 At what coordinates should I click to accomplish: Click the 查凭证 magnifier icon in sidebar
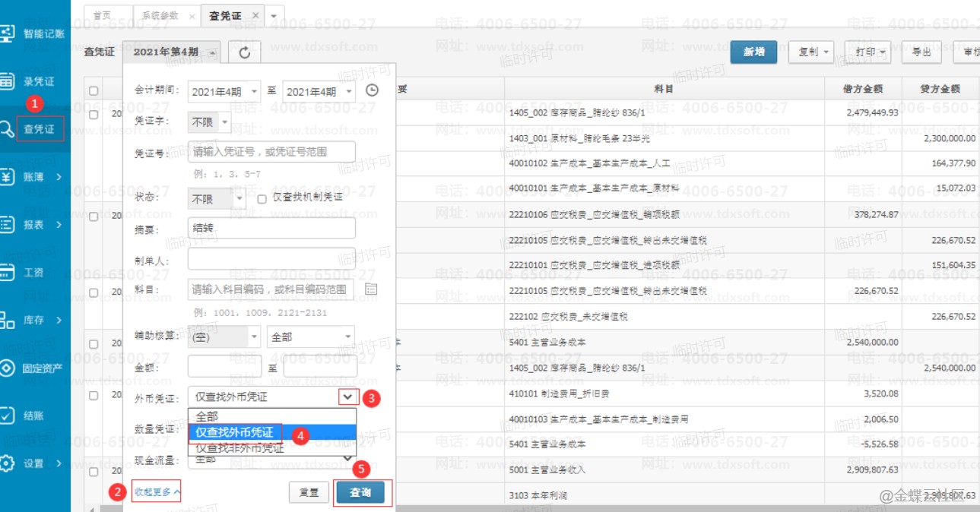8,129
